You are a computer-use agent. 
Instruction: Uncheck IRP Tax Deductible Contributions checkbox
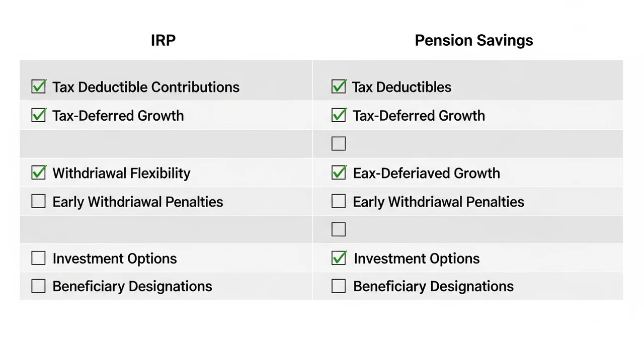point(39,86)
